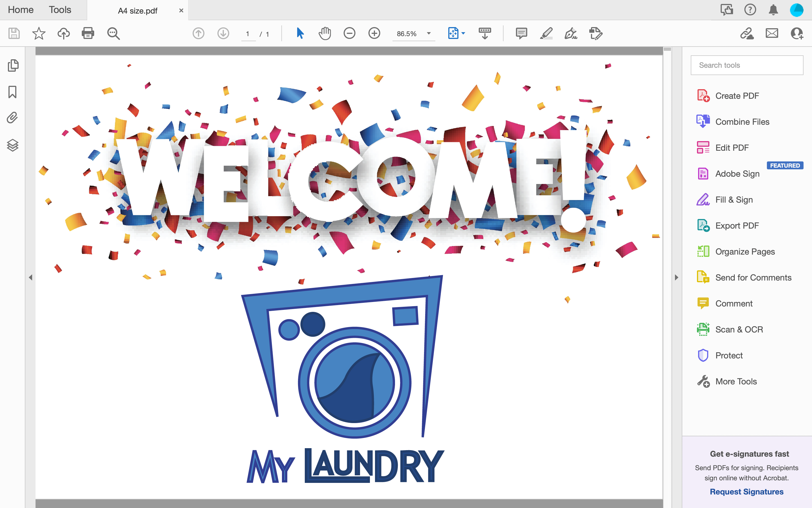Print the document
The image size is (812, 508).
88,33
